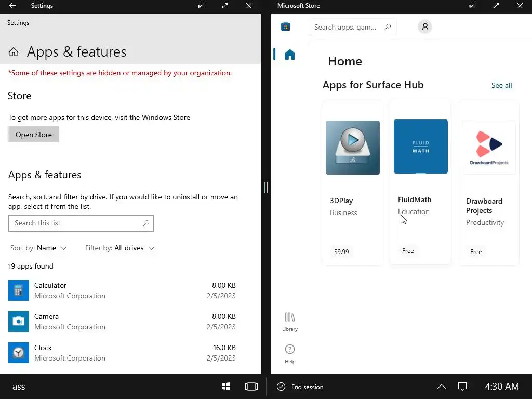Open the 3DPlay app thumbnail

point(353,148)
